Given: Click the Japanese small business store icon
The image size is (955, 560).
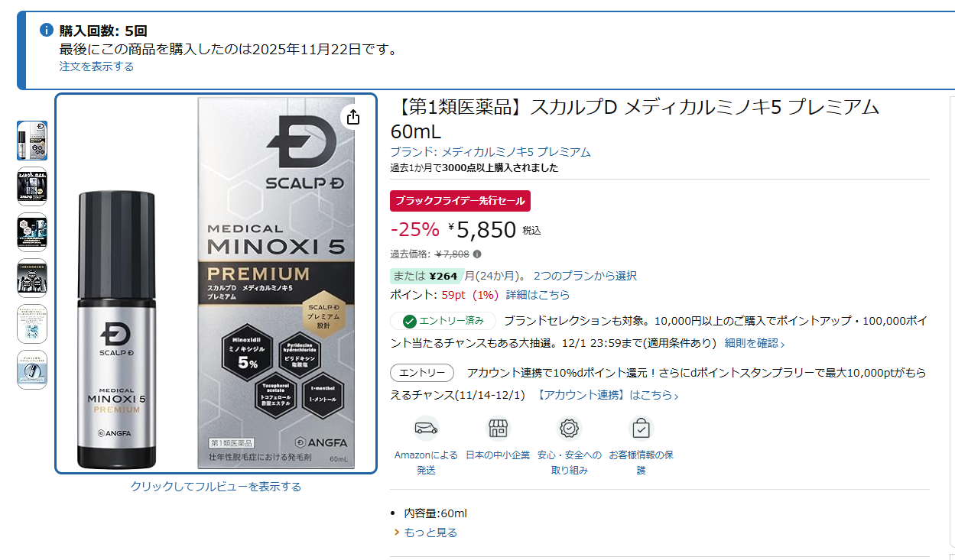Looking at the screenshot, I should [x=498, y=428].
